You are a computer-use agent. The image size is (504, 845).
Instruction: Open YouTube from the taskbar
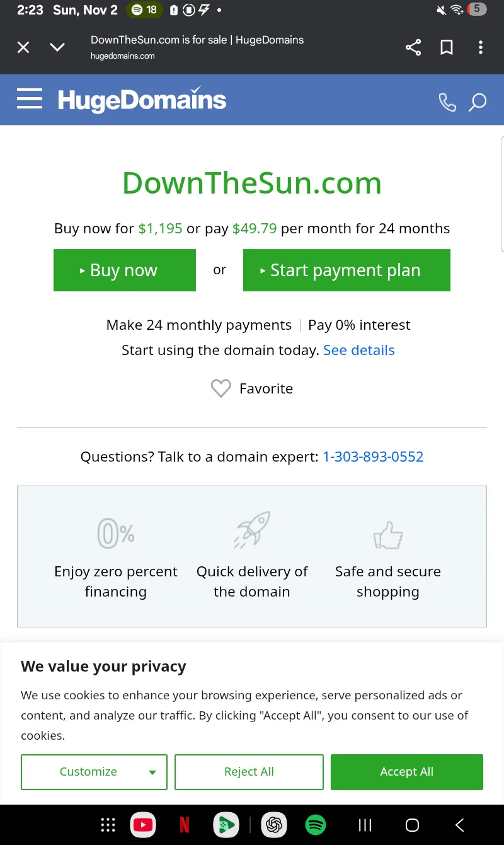point(143,824)
